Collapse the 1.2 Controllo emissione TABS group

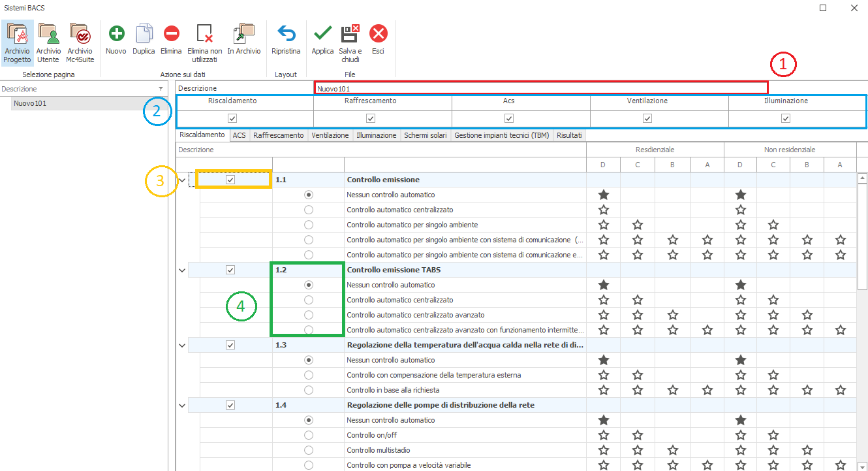click(181, 270)
